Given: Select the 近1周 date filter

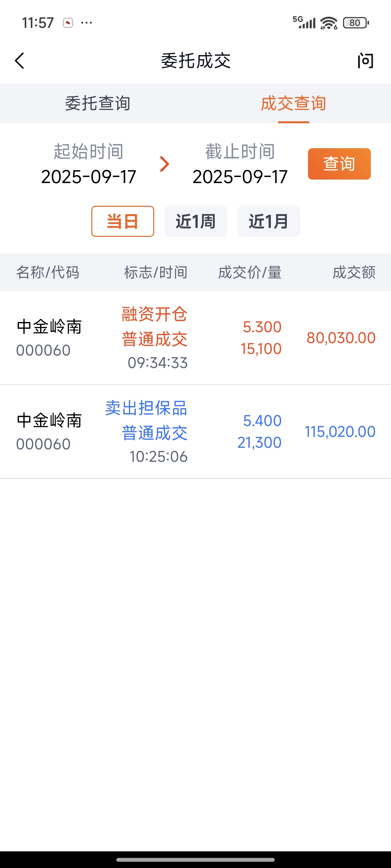Looking at the screenshot, I should [196, 221].
